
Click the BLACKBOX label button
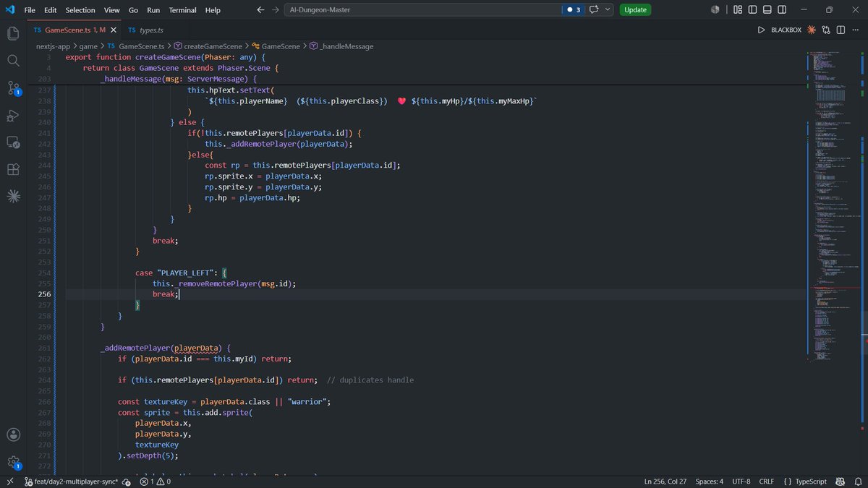coord(786,30)
